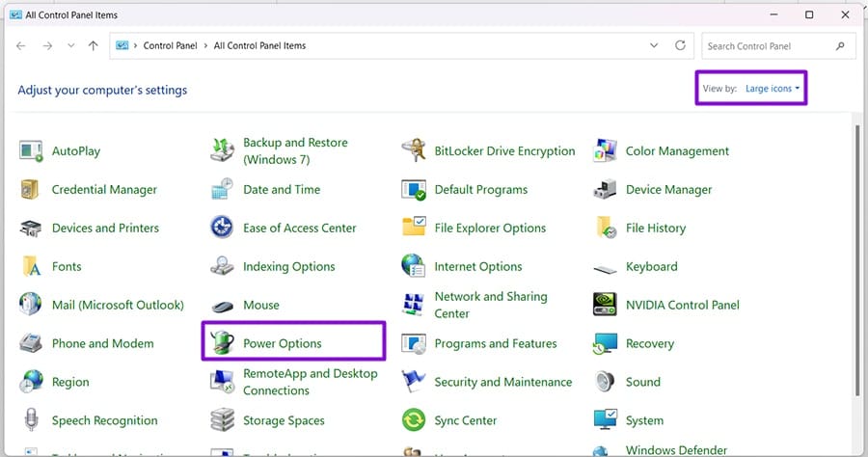Open Security and Maintenance flag icon
Screen dimensions: 868x457
pos(414,381)
